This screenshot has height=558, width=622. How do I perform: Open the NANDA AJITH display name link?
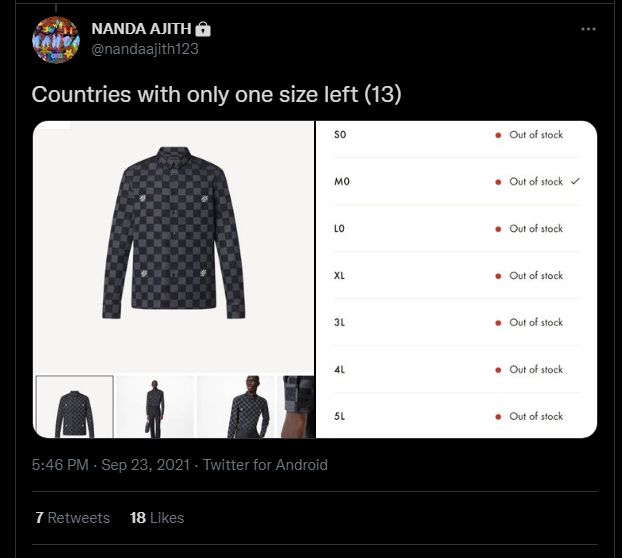pyautogui.click(x=141, y=28)
